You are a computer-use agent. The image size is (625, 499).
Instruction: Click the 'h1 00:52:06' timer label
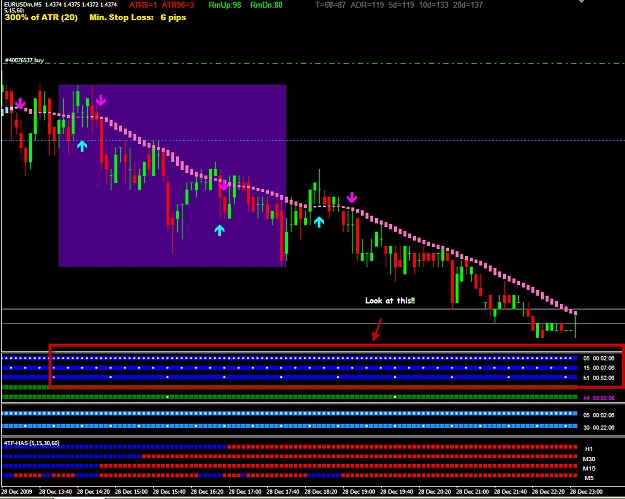[599, 377]
